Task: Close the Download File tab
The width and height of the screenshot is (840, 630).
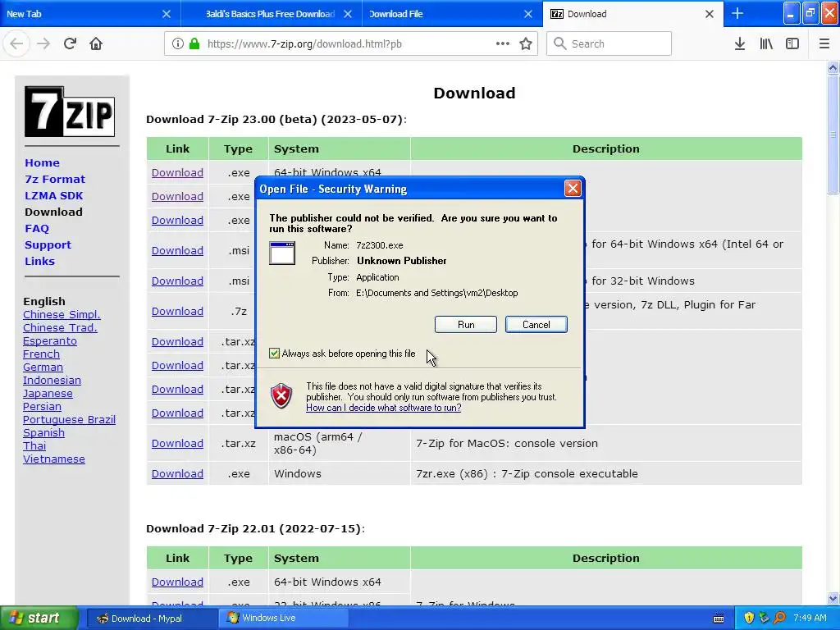Action: (x=528, y=14)
